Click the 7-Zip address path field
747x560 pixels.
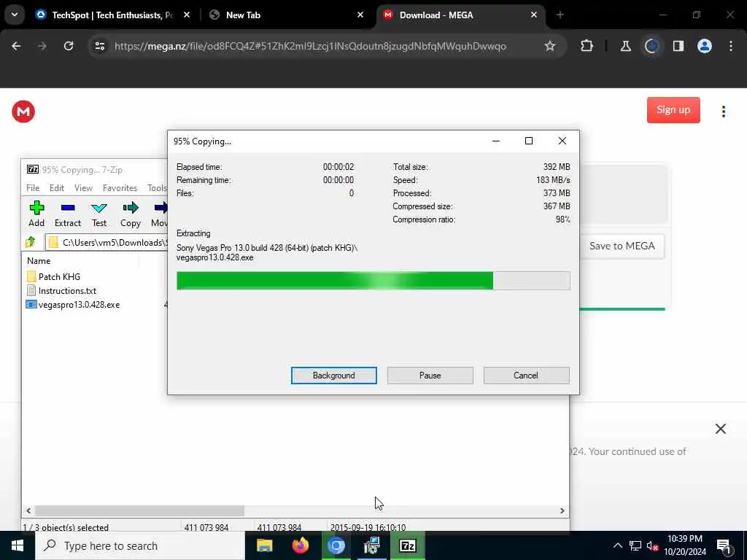[x=107, y=242]
